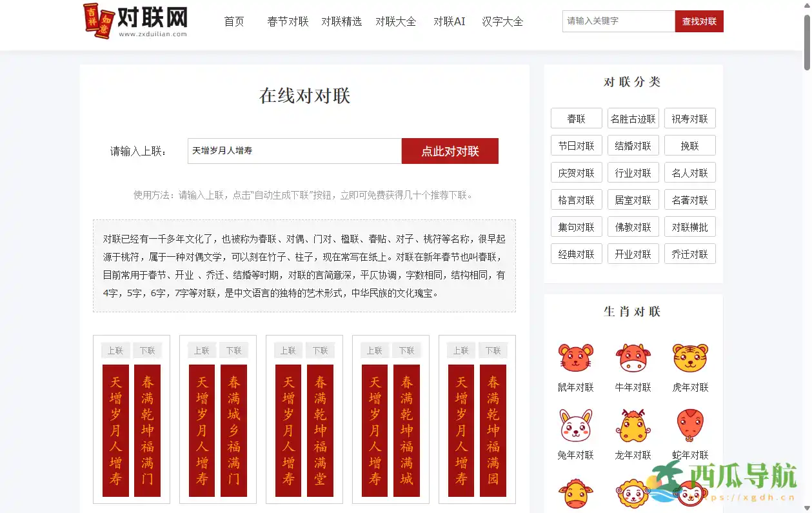The image size is (812, 513).
Task: Select the rat icon for 鼠年对联
Action: (575, 358)
